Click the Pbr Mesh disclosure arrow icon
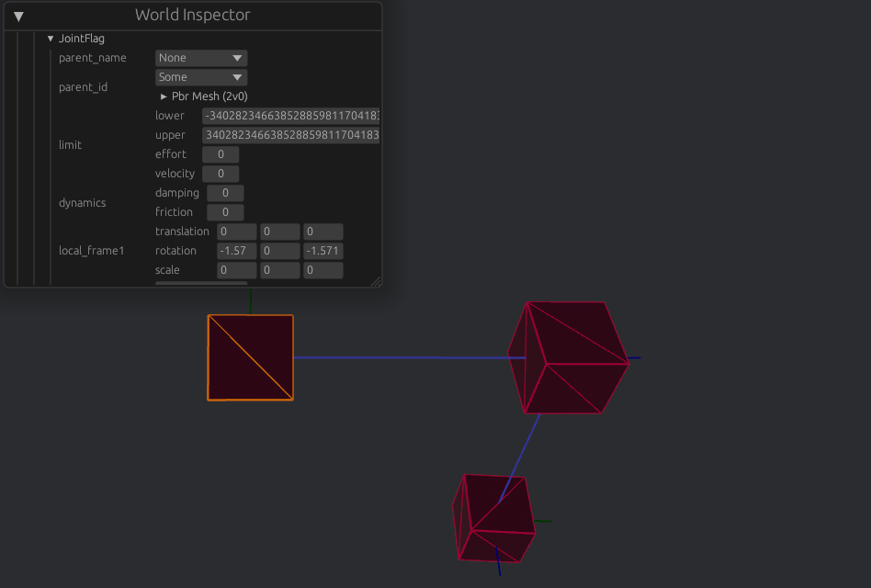Screen dimensions: 871x588 163,96
